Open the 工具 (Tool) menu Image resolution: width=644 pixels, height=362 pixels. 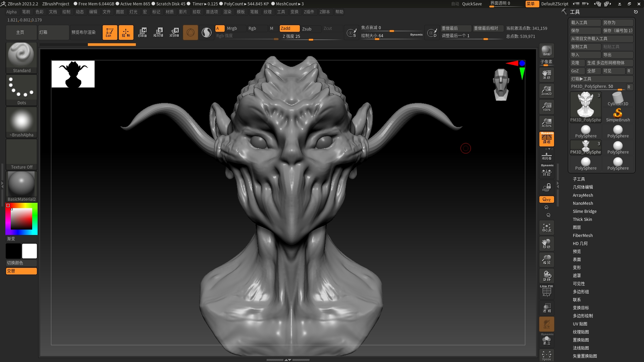pos(281,12)
